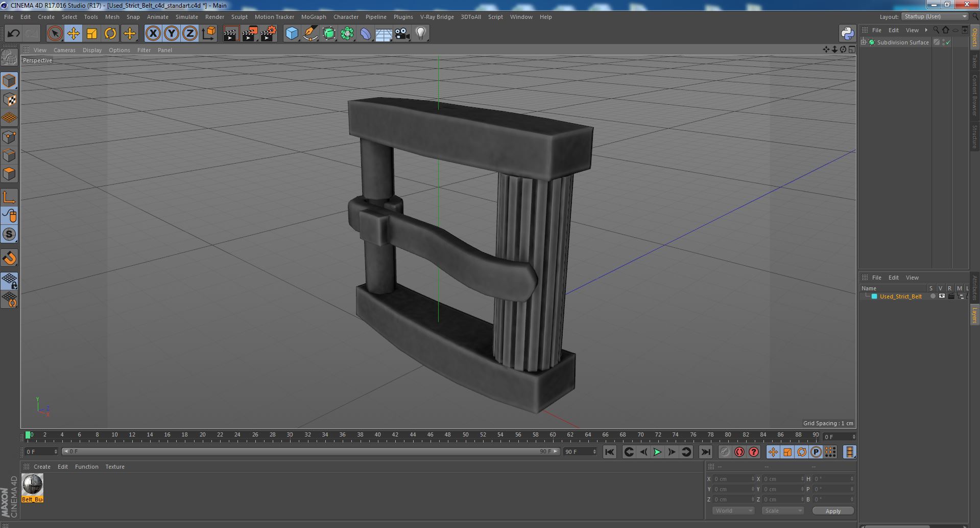Select the Live Selection tool
Image resolution: width=980 pixels, height=528 pixels.
coord(55,34)
